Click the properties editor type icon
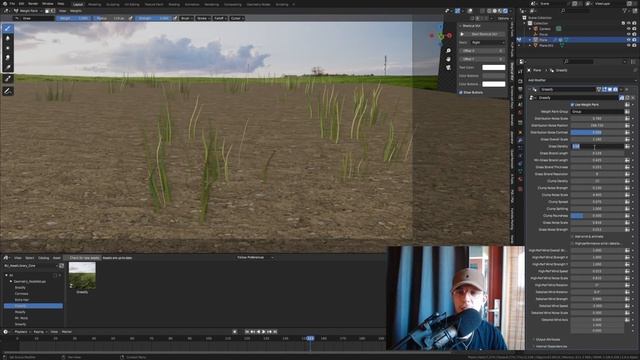 [522, 62]
